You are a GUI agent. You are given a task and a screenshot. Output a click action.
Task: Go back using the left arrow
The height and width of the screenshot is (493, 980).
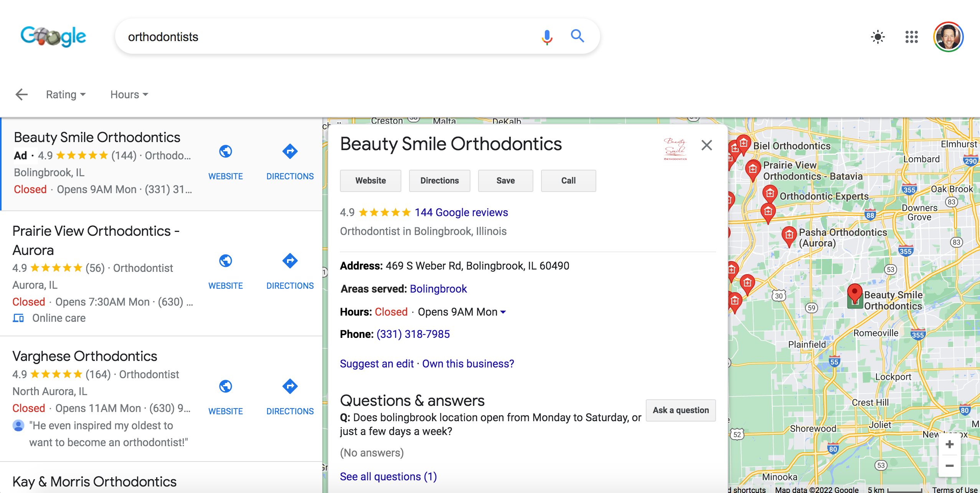pos(21,94)
